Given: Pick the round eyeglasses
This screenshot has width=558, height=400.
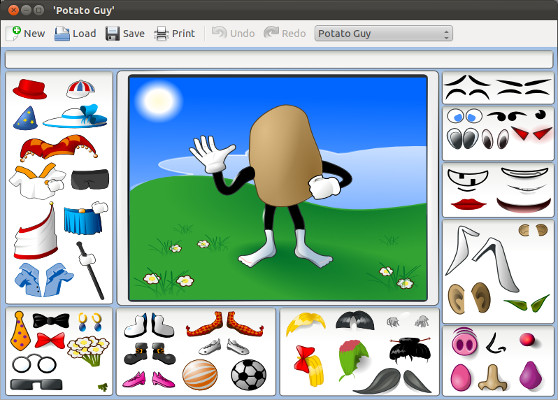Looking at the screenshot, I should tap(34, 364).
